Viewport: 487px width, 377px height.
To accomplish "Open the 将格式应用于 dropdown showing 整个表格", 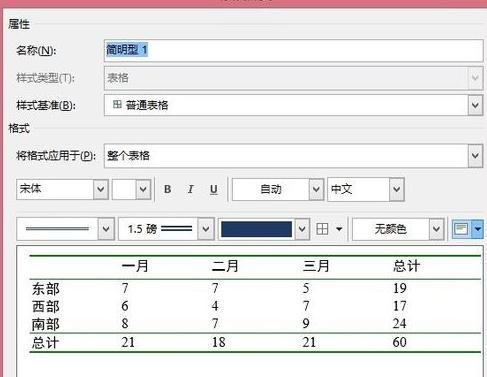I will pos(293,155).
